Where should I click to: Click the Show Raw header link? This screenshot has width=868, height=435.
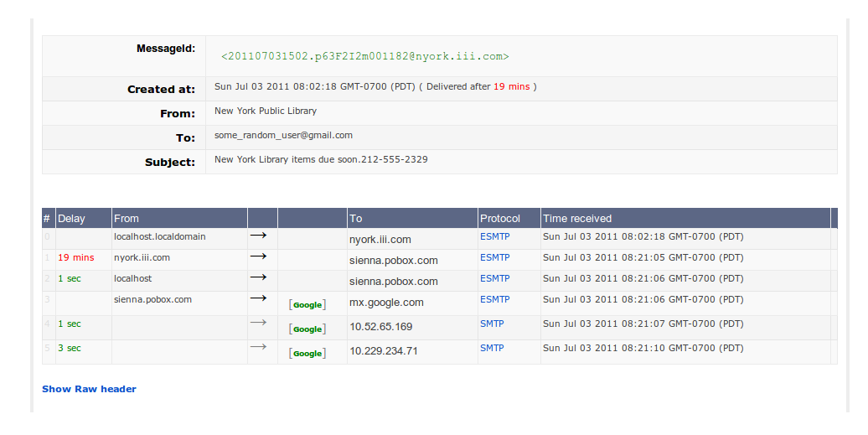pos(89,389)
